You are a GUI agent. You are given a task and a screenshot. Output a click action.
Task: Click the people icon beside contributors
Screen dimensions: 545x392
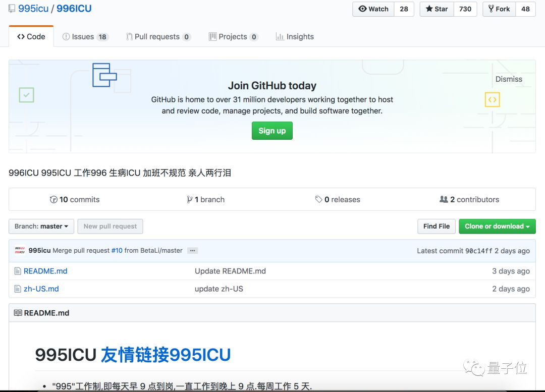pyautogui.click(x=444, y=199)
